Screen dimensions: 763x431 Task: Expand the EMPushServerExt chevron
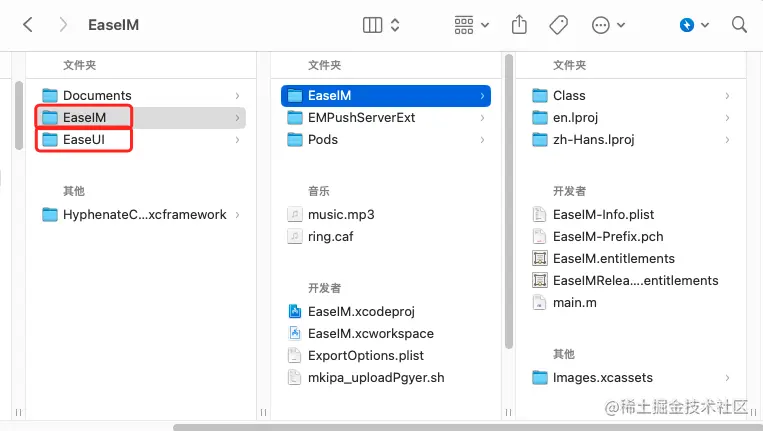(482, 118)
